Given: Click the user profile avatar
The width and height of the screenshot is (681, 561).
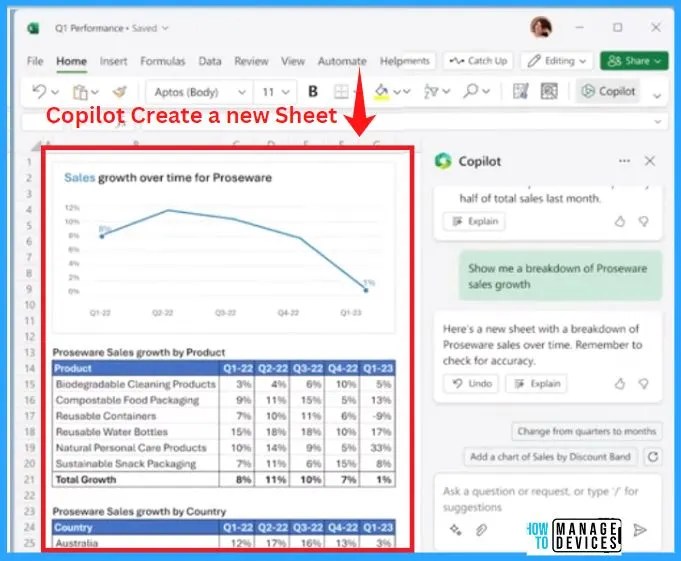Looking at the screenshot, I should pos(541,28).
